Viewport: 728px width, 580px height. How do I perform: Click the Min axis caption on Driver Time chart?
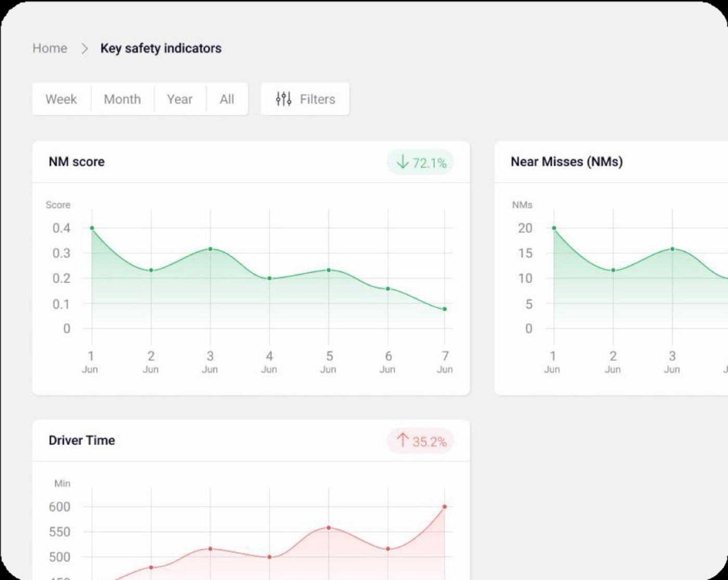coord(62,483)
